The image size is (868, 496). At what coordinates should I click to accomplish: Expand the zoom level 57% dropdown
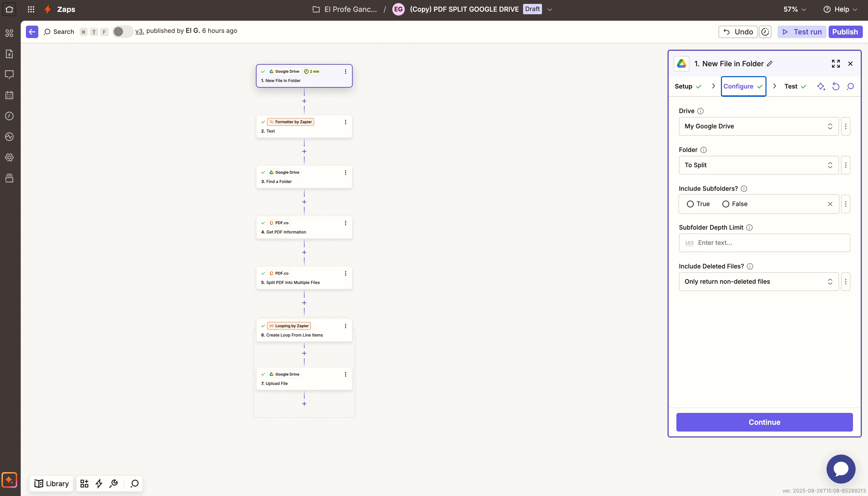tap(794, 9)
